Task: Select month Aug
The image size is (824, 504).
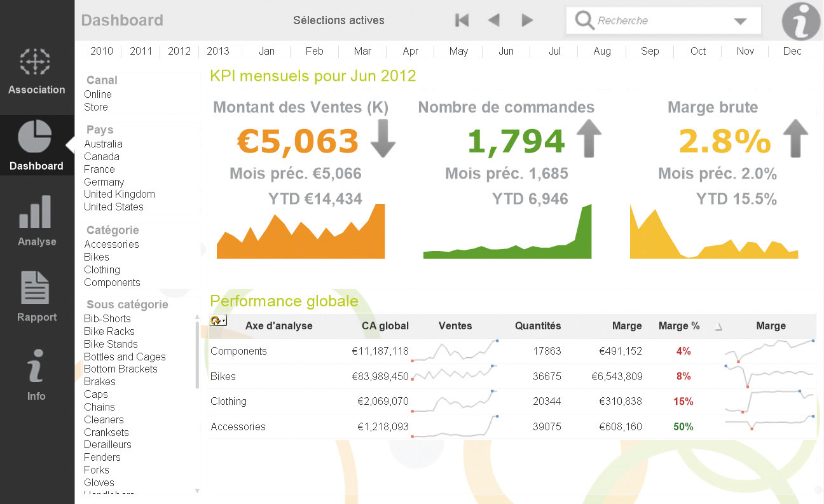Action: coord(602,51)
